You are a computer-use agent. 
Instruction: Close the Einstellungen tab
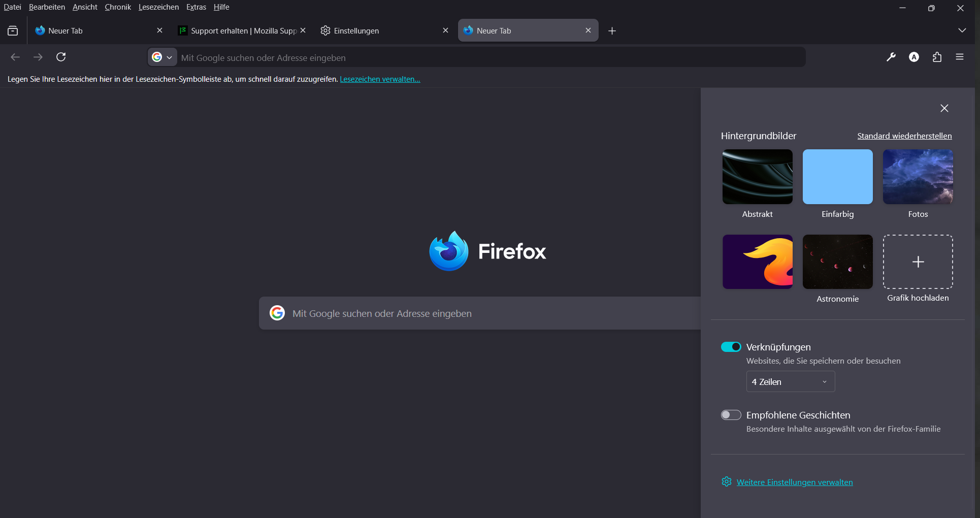(445, 30)
